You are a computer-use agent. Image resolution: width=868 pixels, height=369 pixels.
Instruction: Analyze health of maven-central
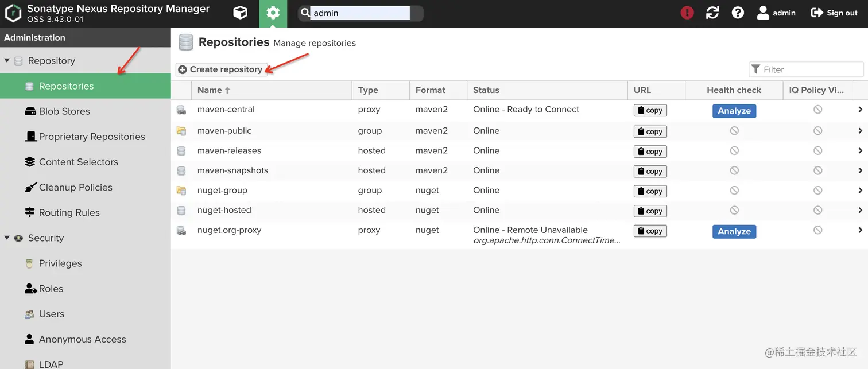(734, 111)
